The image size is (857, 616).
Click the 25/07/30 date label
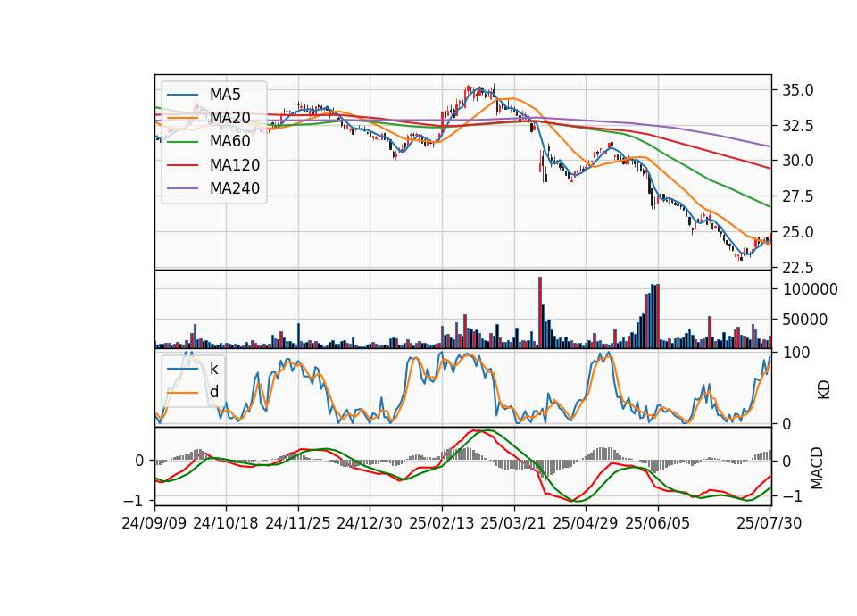[x=769, y=523]
